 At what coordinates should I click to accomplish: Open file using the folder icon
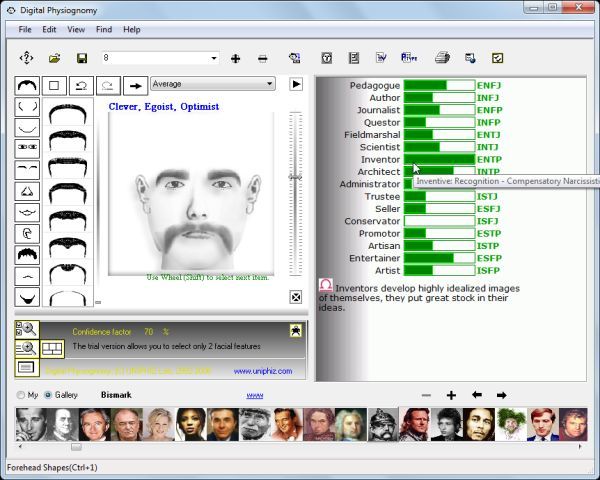pyautogui.click(x=55, y=58)
